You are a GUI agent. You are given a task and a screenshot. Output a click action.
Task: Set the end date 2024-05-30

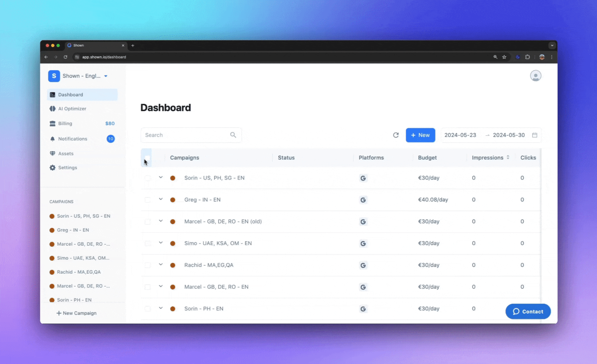(509, 135)
